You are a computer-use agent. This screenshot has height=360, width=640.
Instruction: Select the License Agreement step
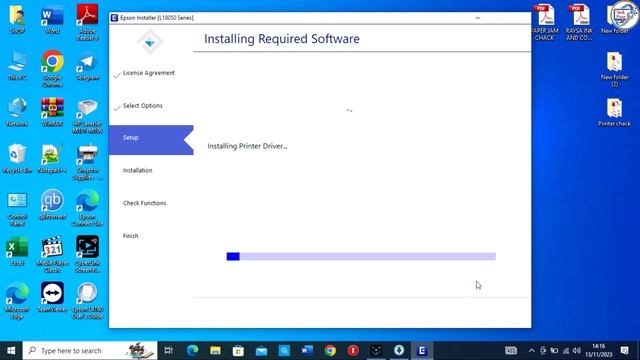click(149, 73)
